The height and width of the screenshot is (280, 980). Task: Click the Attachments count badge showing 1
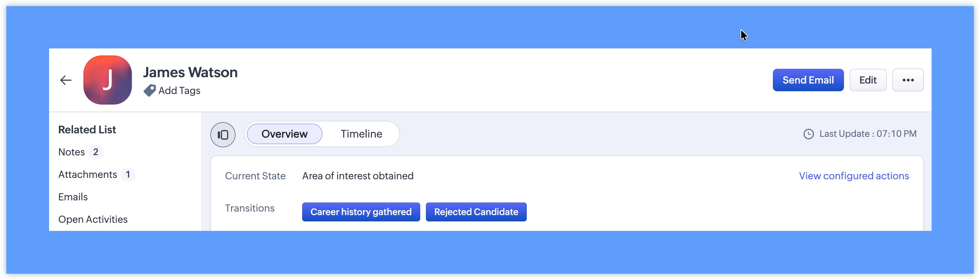pyautogui.click(x=128, y=174)
